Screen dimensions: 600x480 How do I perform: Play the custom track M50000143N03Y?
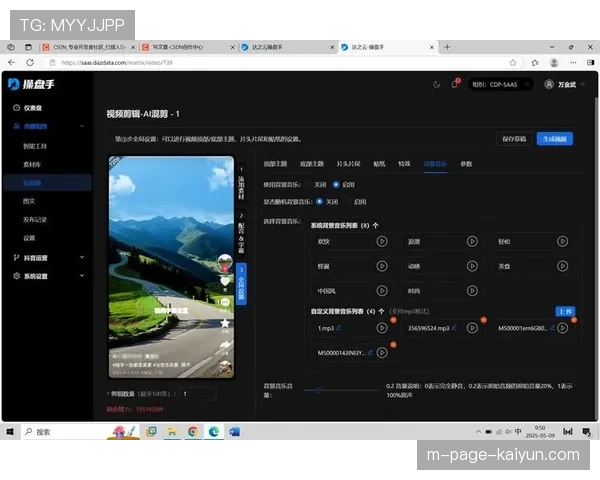point(382,353)
